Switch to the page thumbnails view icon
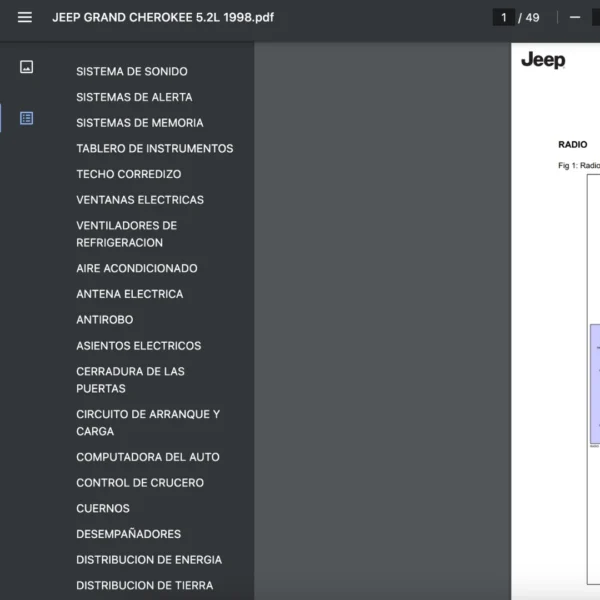Screen dimensions: 600x600 [x=27, y=67]
